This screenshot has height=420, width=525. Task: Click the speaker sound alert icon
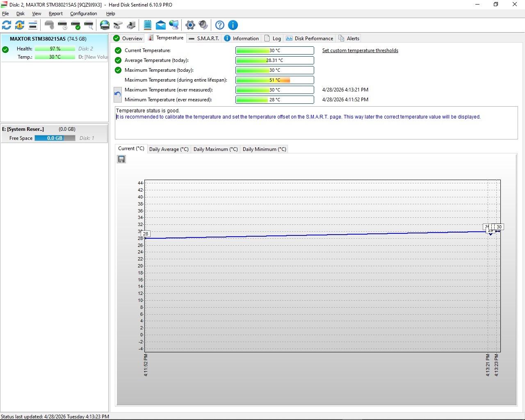tap(203, 25)
